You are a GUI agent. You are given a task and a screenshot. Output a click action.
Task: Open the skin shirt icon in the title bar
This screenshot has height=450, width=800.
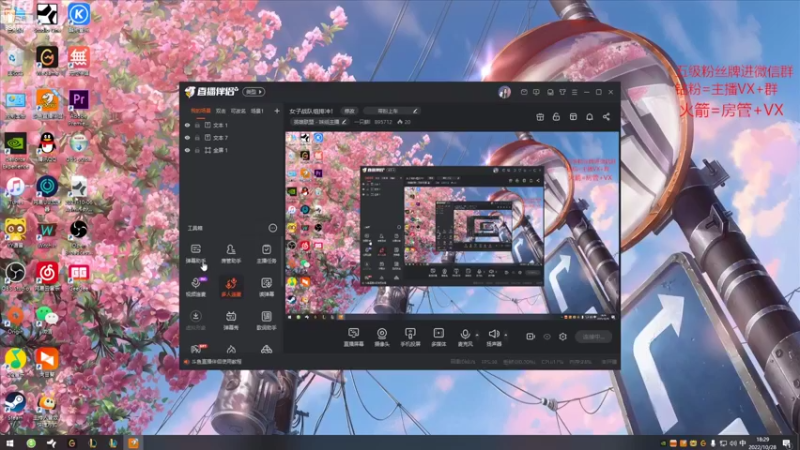(562, 92)
